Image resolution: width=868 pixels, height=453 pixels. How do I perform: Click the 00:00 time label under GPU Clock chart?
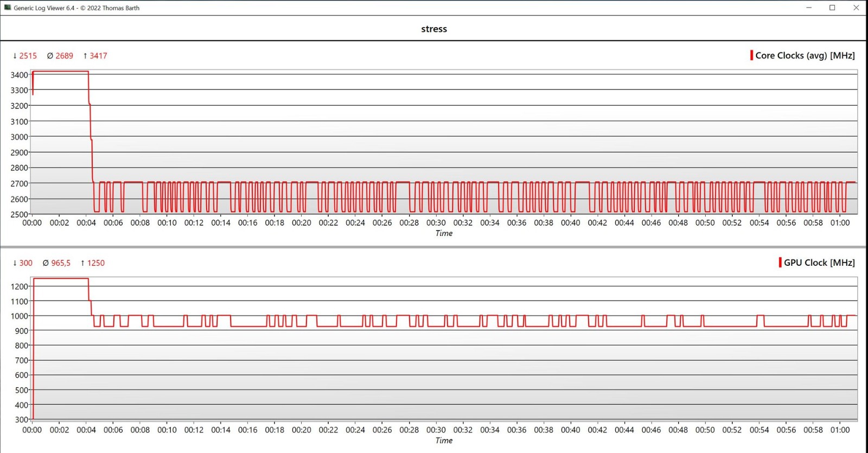(x=32, y=430)
